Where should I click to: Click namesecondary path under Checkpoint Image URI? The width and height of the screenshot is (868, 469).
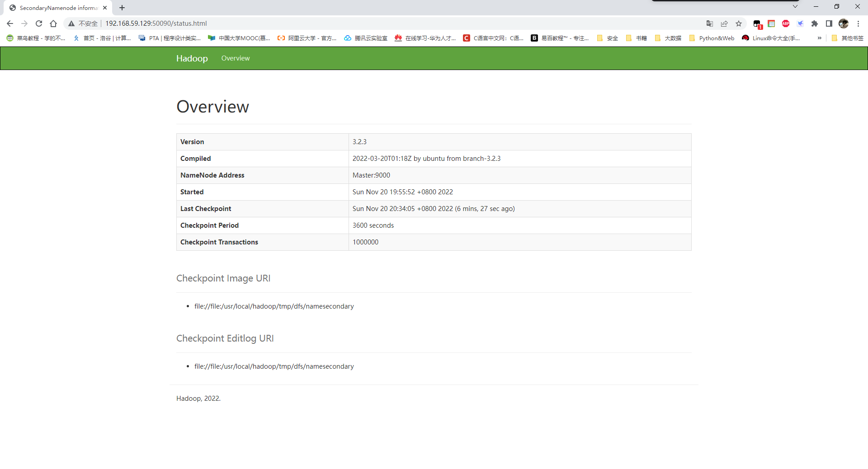(274, 306)
